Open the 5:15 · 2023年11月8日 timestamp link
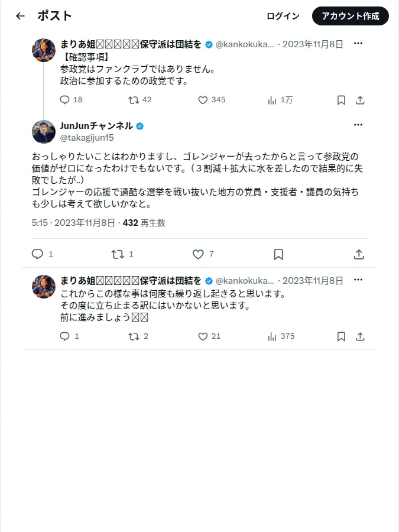Image resolution: width=399 pixels, height=532 pixels. point(73,223)
